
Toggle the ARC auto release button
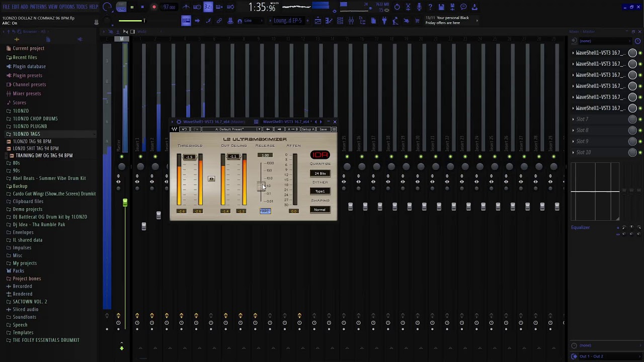[x=265, y=211]
